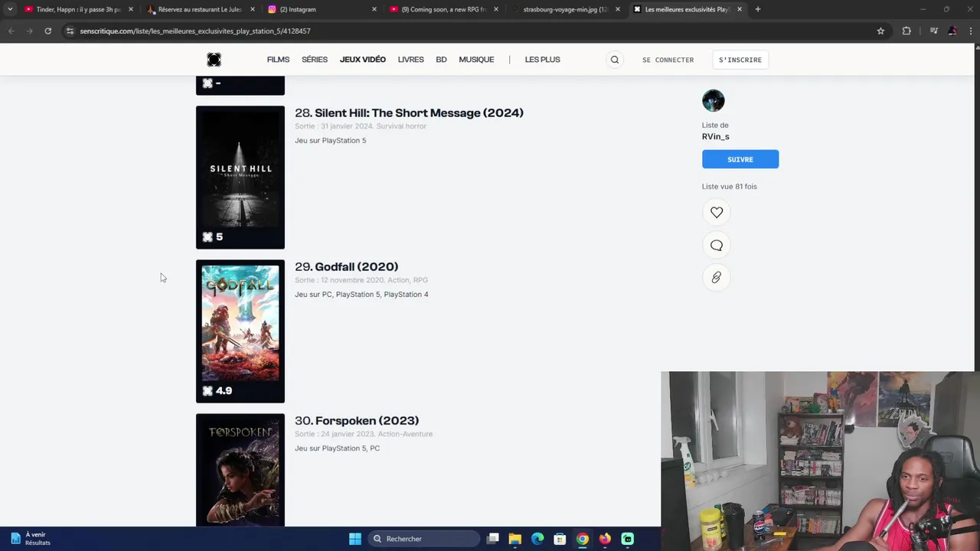Viewport: 980px width, 551px height.
Task: Open the profile avatar of RVin_s
Action: point(713,100)
